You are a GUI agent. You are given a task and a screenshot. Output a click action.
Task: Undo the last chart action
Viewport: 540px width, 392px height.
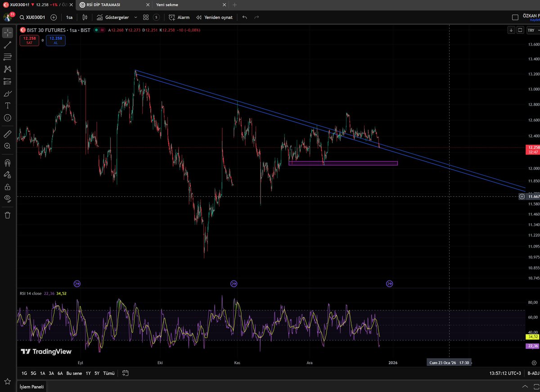[244, 17]
